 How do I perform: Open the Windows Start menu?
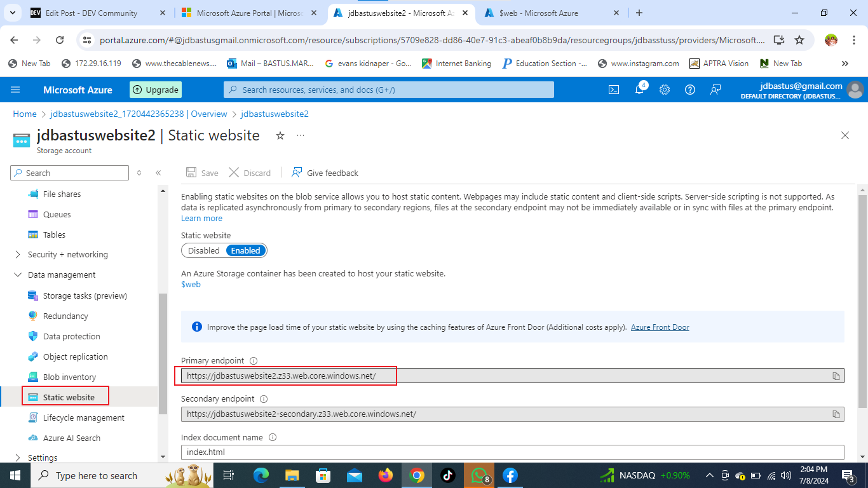[15, 475]
